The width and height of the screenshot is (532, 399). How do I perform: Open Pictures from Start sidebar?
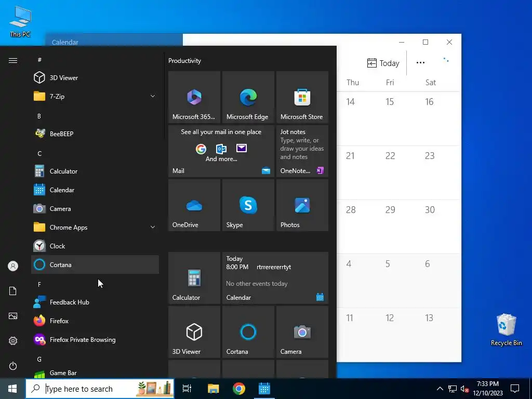[x=13, y=316]
